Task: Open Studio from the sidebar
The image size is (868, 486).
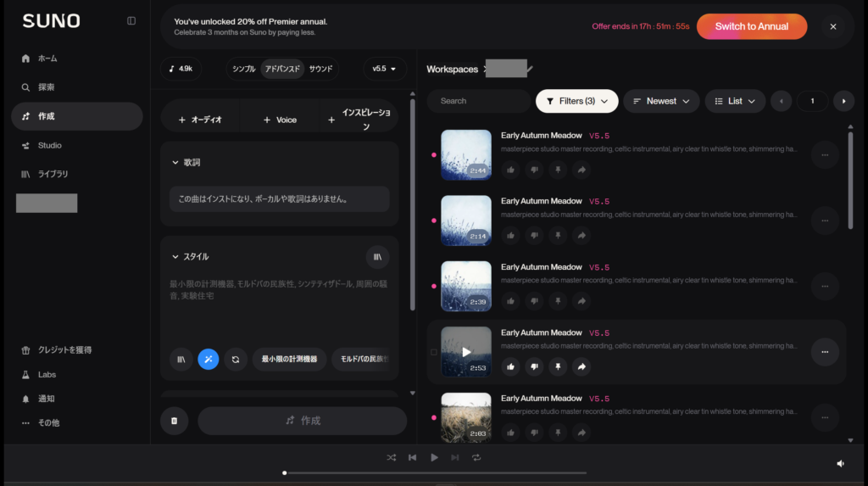Action: pyautogui.click(x=76, y=145)
